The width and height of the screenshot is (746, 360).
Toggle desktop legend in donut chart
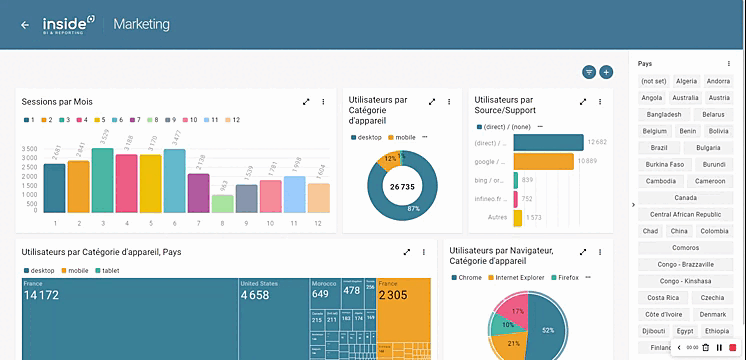click(x=366, y=137)
